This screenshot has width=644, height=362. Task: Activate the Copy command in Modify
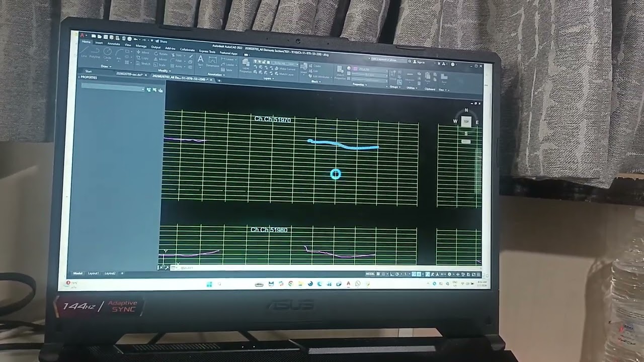(142, 58)
